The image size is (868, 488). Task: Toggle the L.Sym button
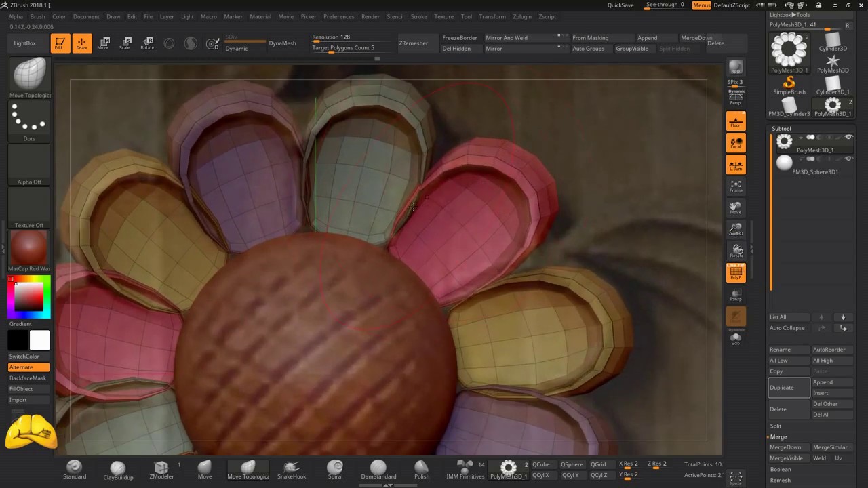736,165
